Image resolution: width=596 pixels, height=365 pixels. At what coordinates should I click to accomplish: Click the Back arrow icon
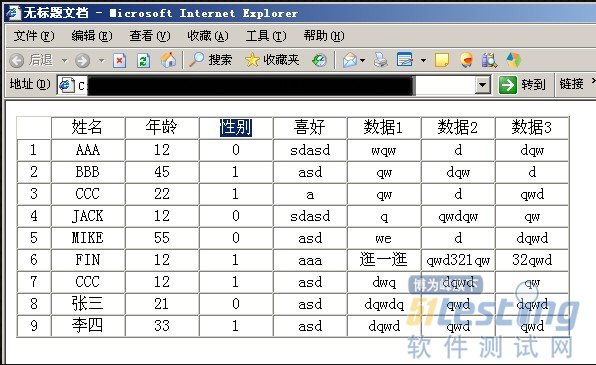pyautogui.click(x=16, y=60)
